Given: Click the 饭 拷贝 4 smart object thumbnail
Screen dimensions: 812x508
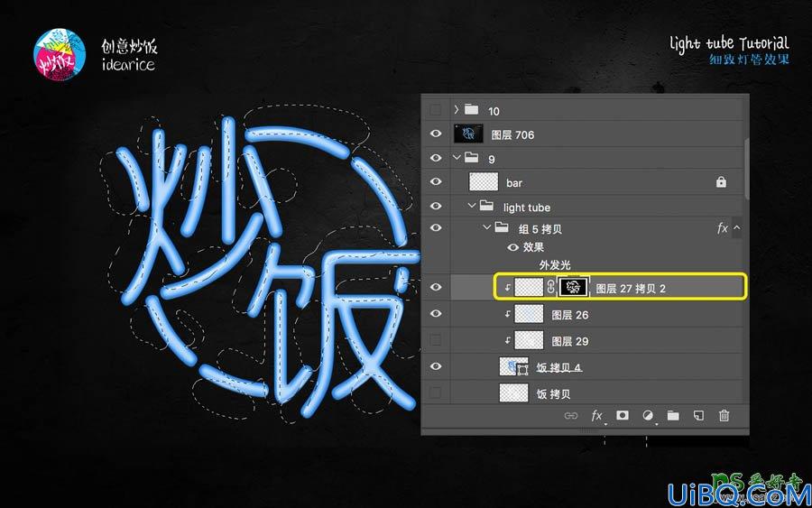Looking at the screenshot, I should pos(513,366).
